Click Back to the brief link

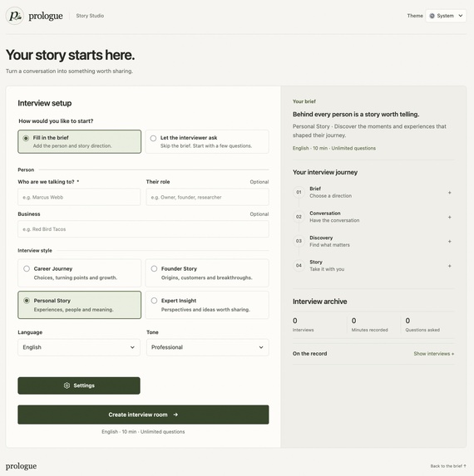pyautogui.click(x=448, y=466)
